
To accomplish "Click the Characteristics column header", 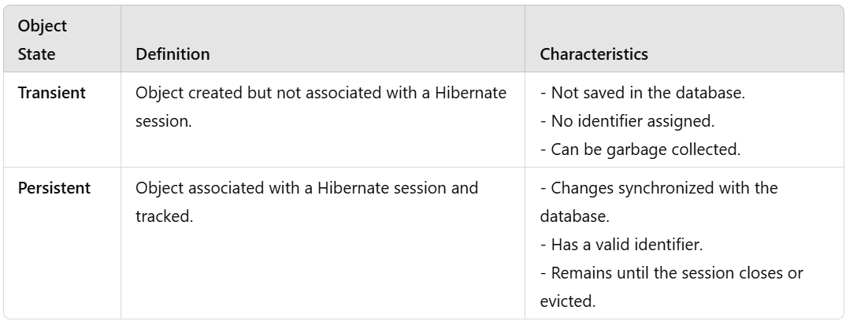I will pos(594,54).
